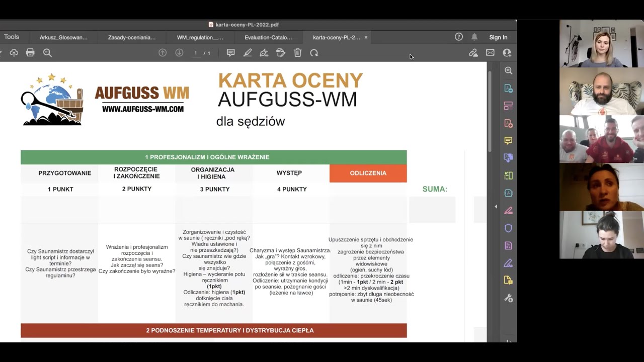Click the 3 PUNKTY cell

click(215, 189)
